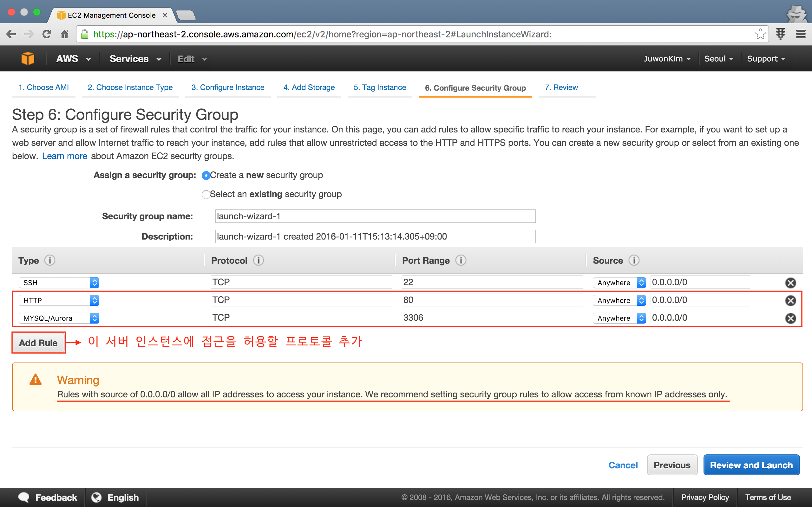Click the Add Rule button
812x507 pixels.
click(x=37, y=343)
